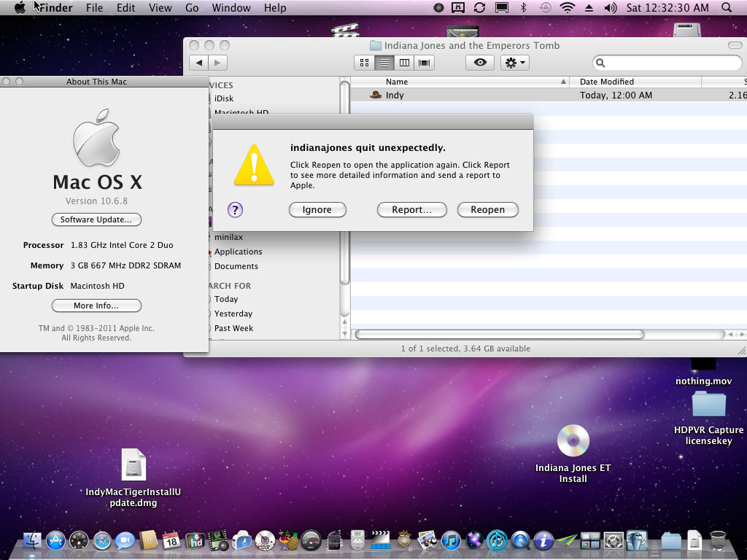
Task: Open iPhoto in the Dock
Action: [x=427, y=541]
